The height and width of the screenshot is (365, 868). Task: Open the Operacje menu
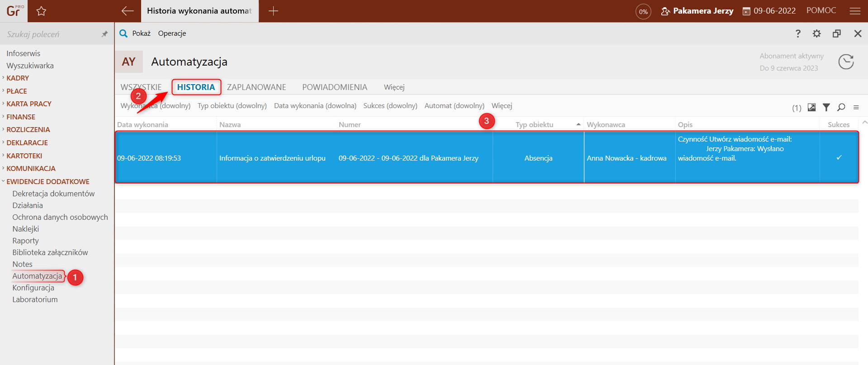coord(172,33)
